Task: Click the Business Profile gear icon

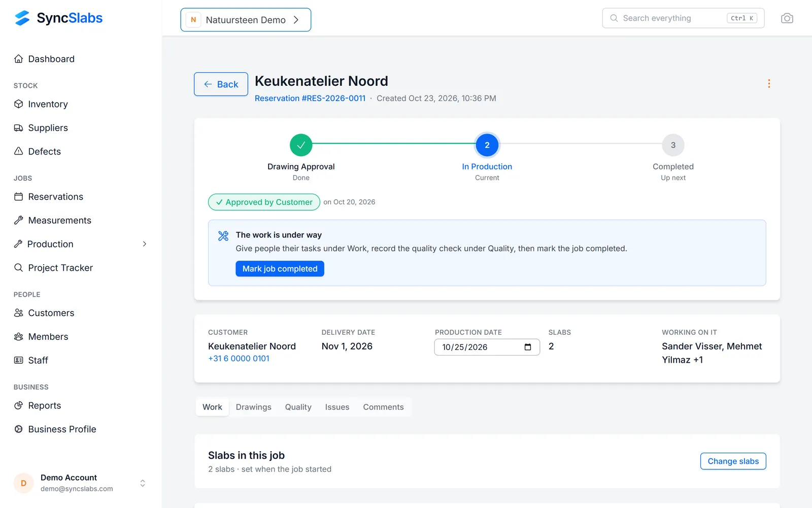Action: coord(19,429)
